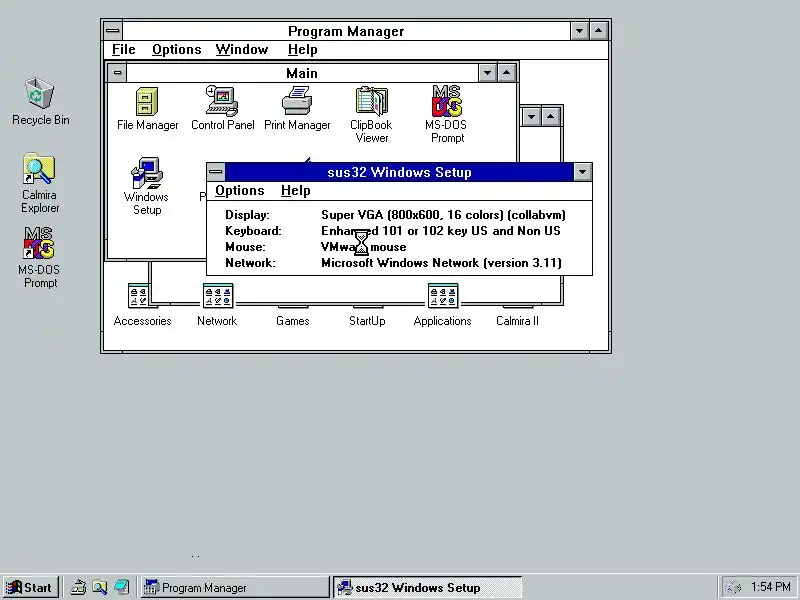The width and height of the screenshot is (800, 600).
Task: Open Program Manager's Help menu
Action: pyautogui.click(x=303, y=49)
